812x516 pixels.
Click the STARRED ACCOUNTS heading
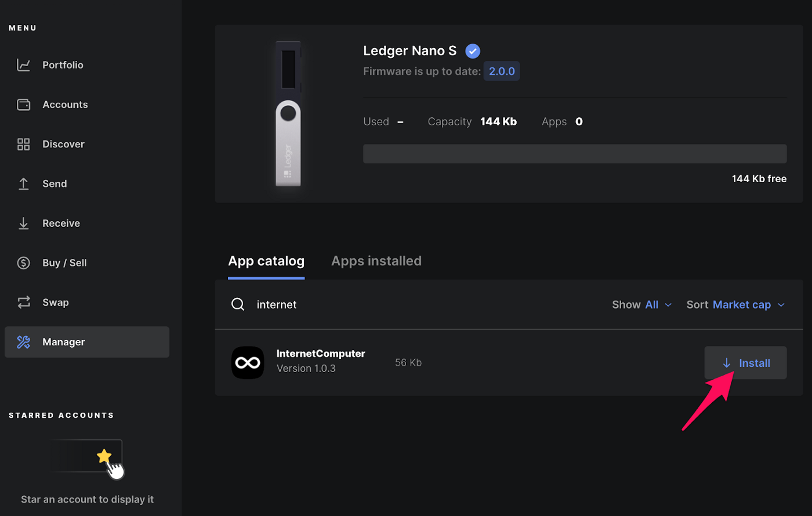[x=61, y=416]
